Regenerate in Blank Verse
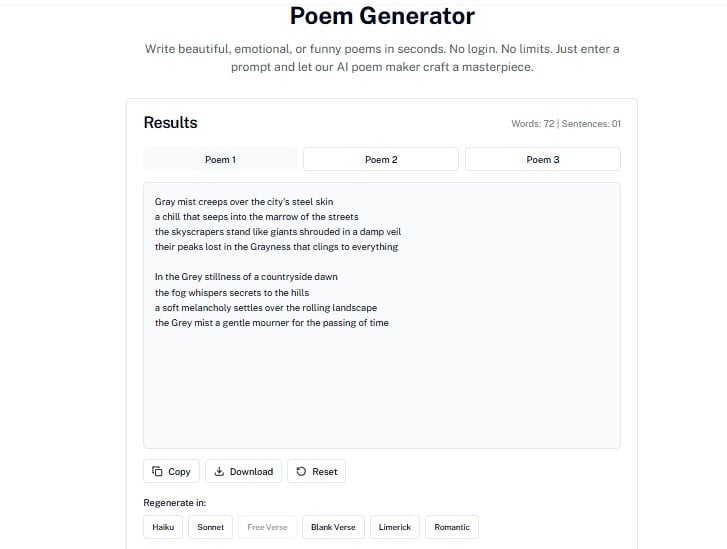727x549 pixels. tap(333, 527)
